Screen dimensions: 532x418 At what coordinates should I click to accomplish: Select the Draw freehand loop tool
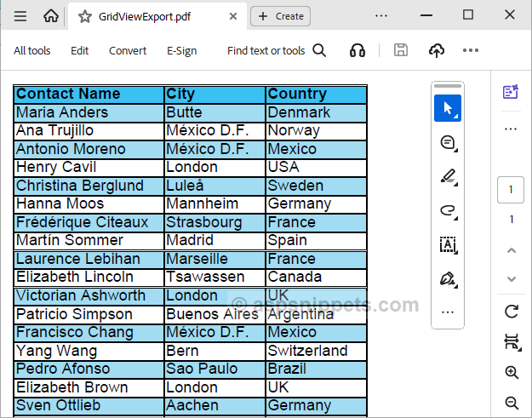[449, 210]
